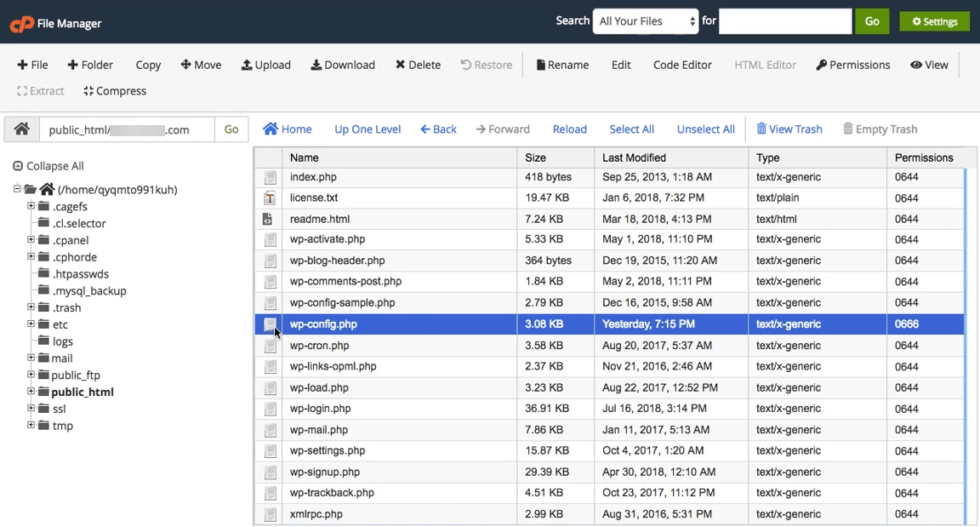Image resolution: width=980 pixels, height=527 pixels.
Task: Click the Select All link
Action: click(x=631, y=129)
